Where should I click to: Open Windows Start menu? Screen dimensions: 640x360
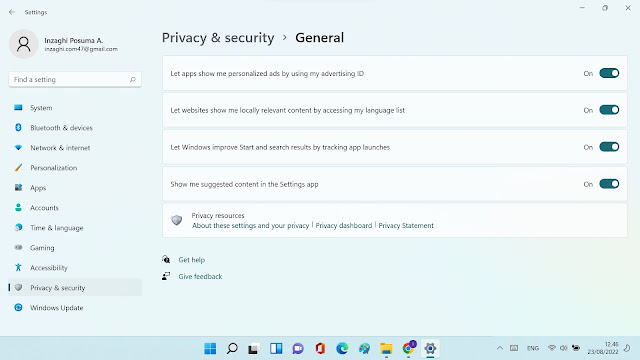pos(210,349)
